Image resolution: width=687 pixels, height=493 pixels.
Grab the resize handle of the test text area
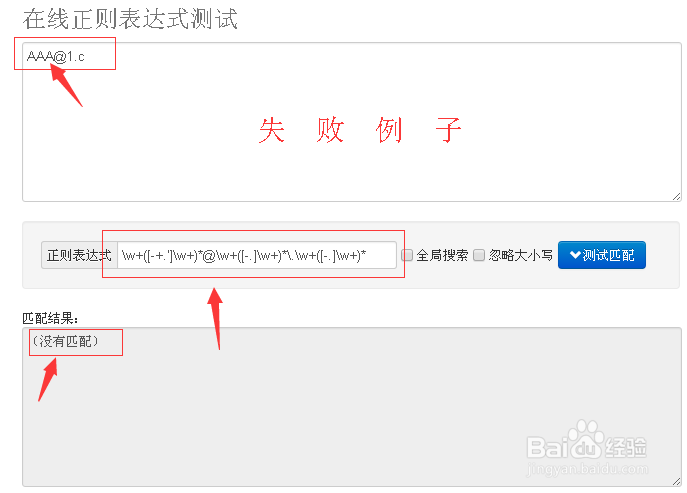tap(676, 197)
